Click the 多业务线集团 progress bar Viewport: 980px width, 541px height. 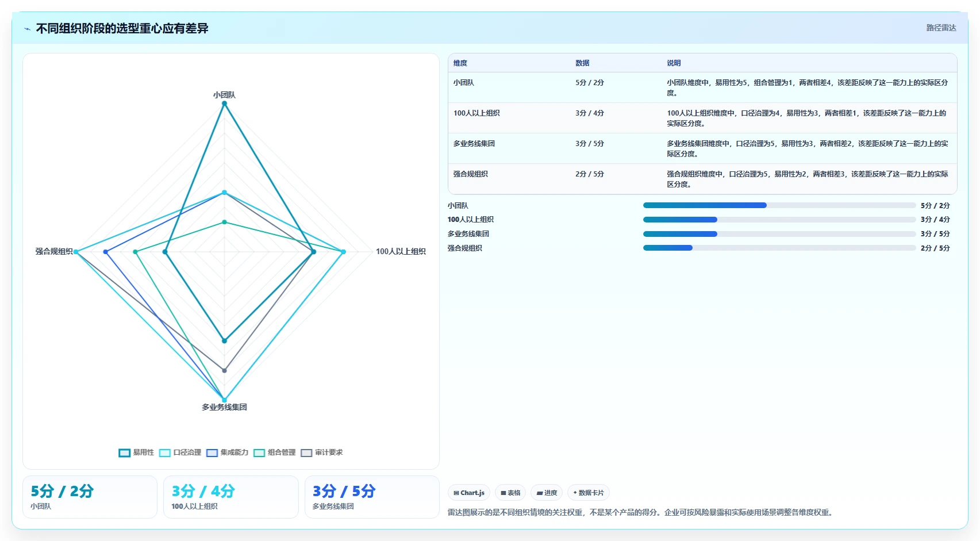(779, 234)
